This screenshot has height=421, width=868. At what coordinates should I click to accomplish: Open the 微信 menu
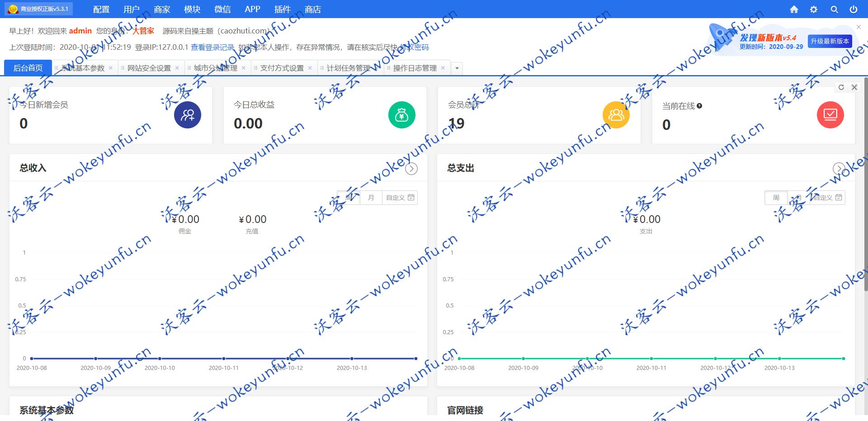[x=222, y=9]
